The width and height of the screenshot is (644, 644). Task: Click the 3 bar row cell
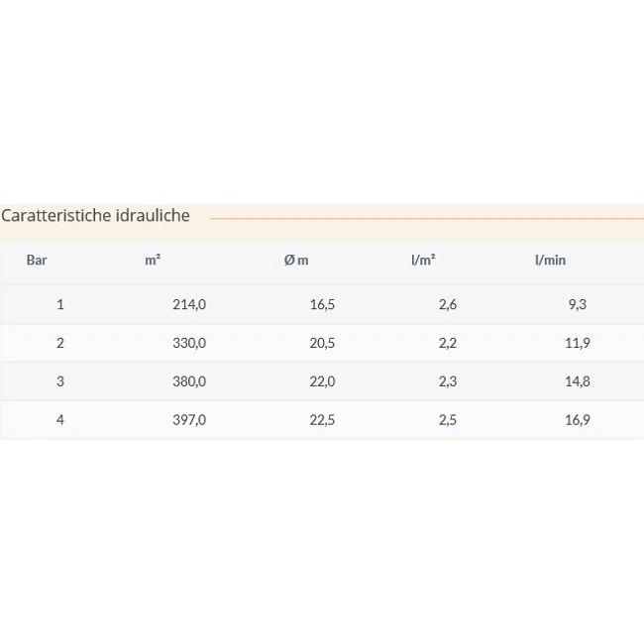[x=60, y=381]
